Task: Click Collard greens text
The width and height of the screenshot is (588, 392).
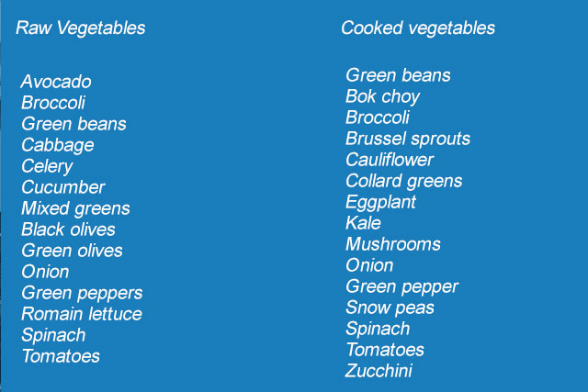Action: coord(404,182)
